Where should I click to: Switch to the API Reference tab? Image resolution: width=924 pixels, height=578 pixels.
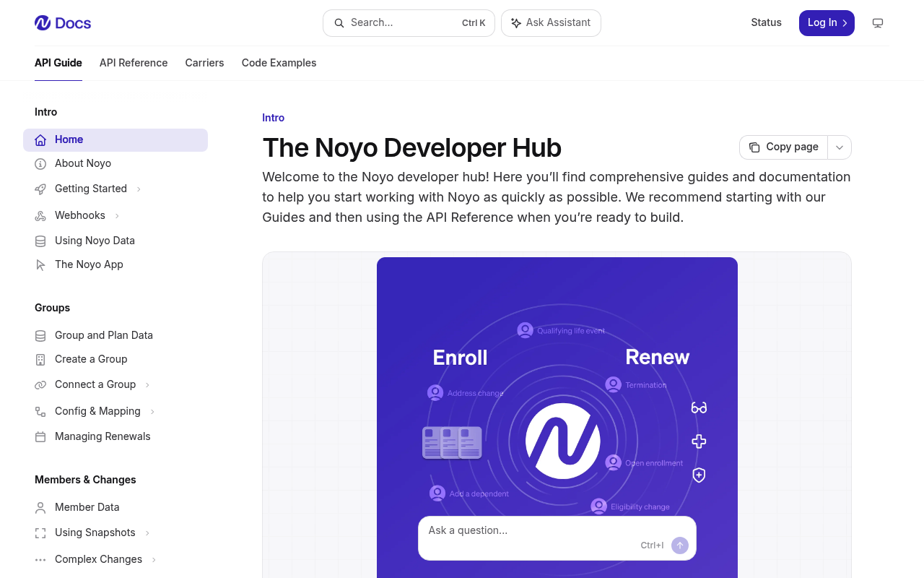134,63
